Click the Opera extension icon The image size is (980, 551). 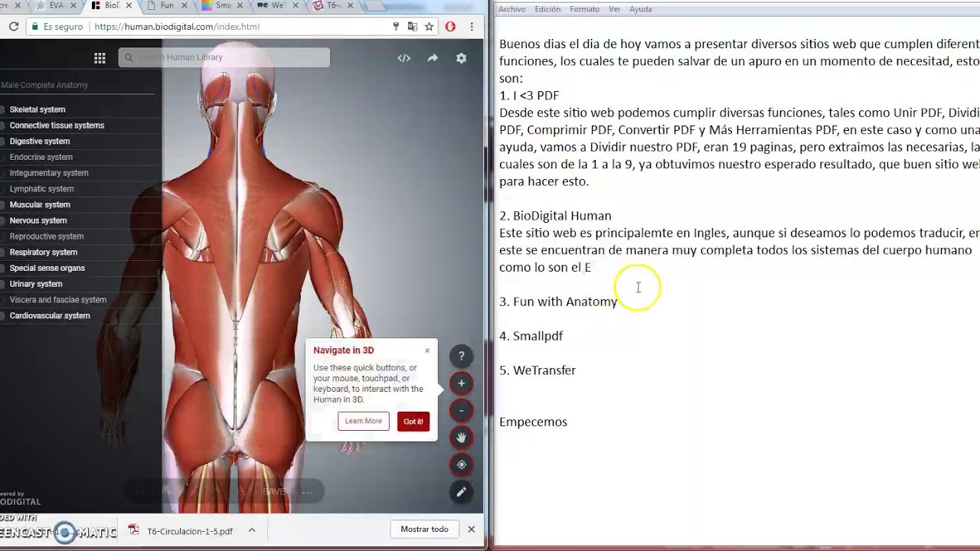[x=450, y=26]
